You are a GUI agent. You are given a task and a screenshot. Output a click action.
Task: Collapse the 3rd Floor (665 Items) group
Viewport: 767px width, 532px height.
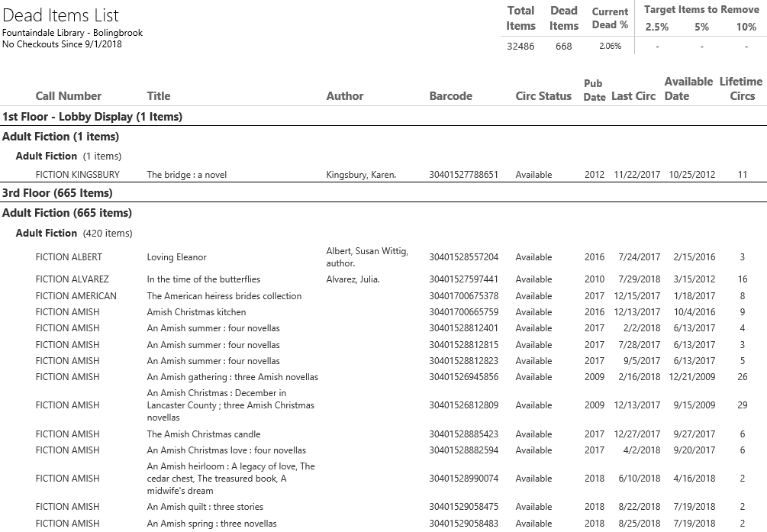57,193
